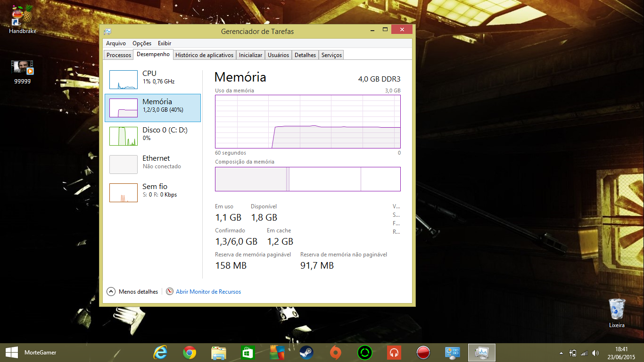Select CPU in the performance sidebar
Image resolution: width=644 pixels, height=362 pixels.
point(153,80)
